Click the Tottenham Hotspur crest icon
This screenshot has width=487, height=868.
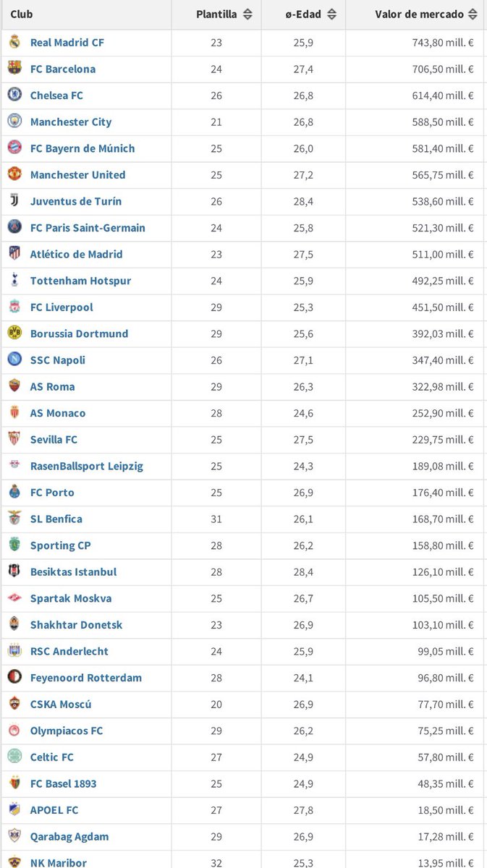click(14, 280)
